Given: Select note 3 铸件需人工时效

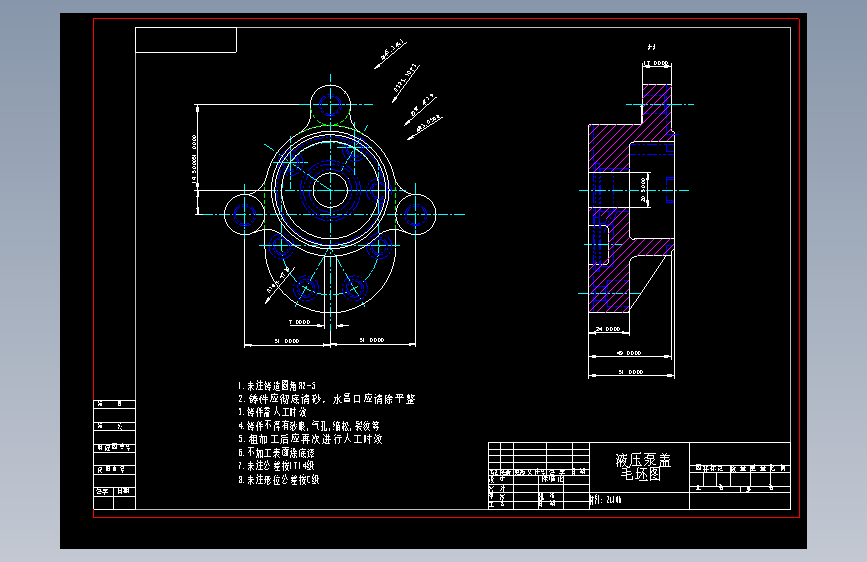Looking at the screenshot, I should pyautogui.click(x=272, y=412).
